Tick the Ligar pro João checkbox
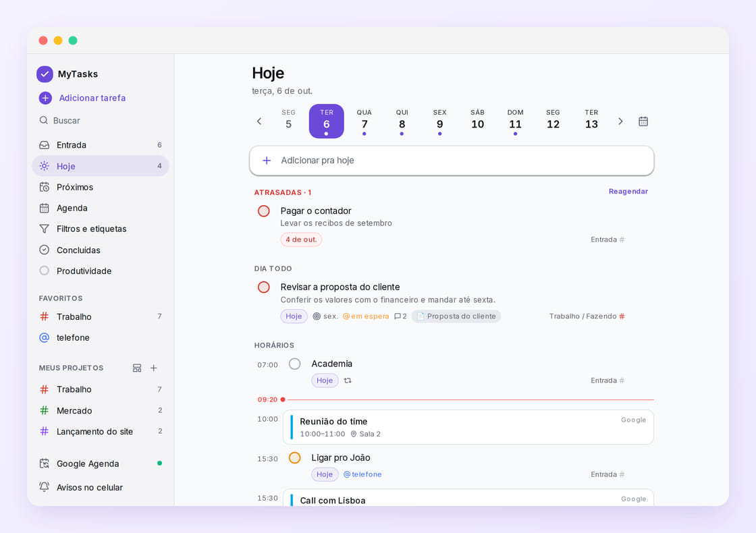This screenshot has width=756, height=533. (x=294, y=458)
